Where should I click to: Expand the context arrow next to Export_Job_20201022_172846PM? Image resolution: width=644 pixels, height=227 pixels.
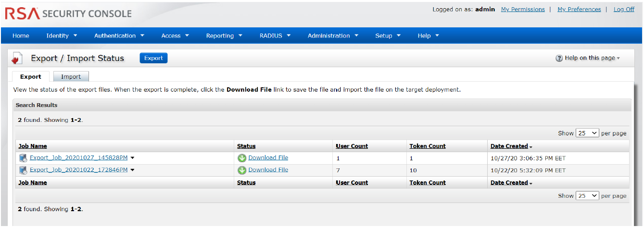click(132, 170)
